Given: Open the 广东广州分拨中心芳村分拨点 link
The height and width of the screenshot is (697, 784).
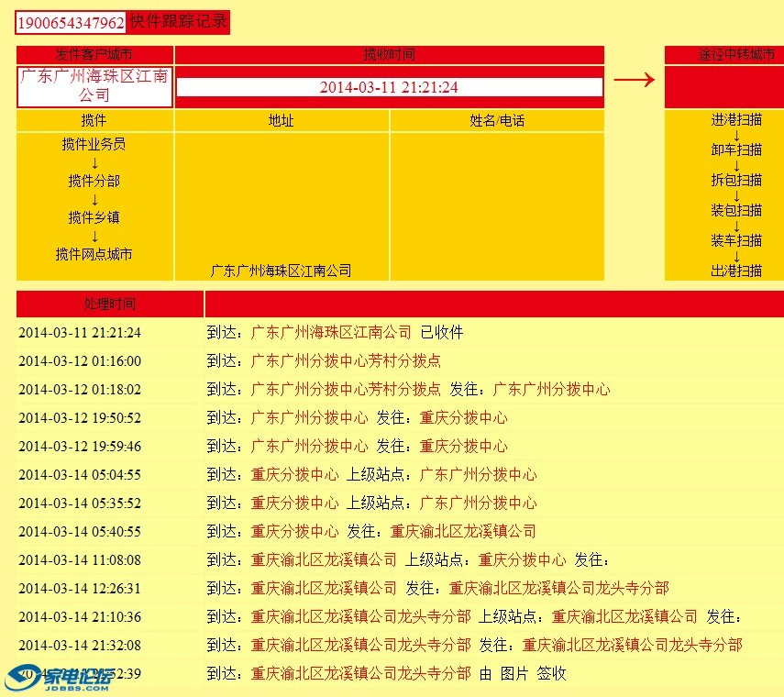Looking at the screenshot, I should [x=344, y=361].
